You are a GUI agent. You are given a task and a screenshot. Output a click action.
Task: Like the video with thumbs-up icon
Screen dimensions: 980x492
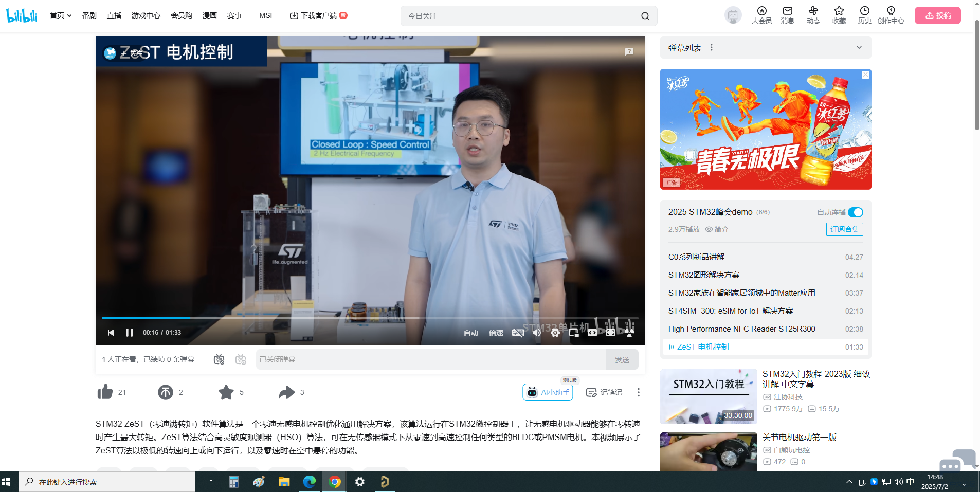(x=105, y=392)
